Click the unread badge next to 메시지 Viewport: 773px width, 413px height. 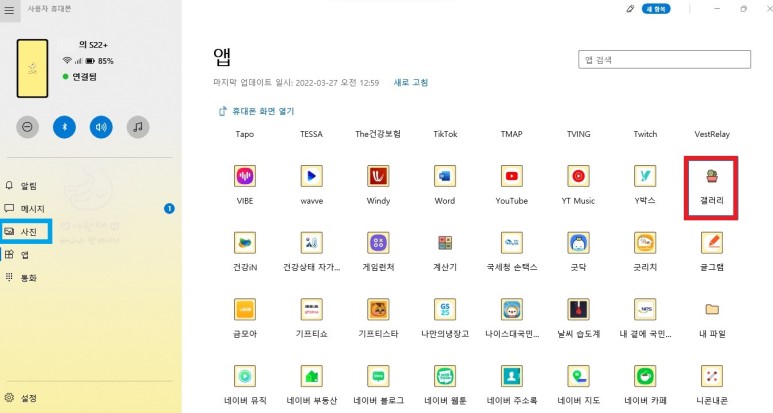(x=169, y=209)
